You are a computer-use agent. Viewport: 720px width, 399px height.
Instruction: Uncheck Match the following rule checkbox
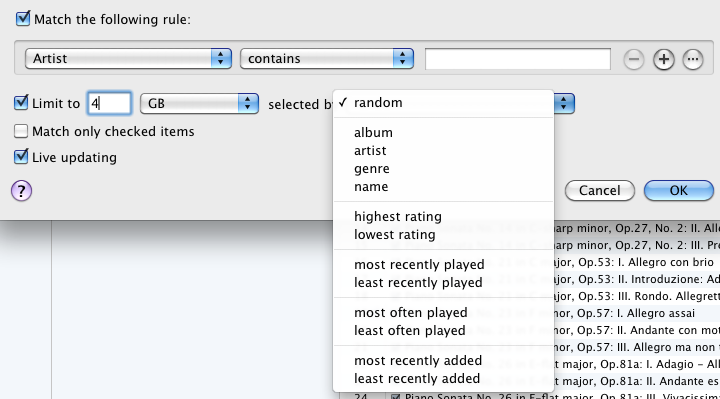coord(22,19)
